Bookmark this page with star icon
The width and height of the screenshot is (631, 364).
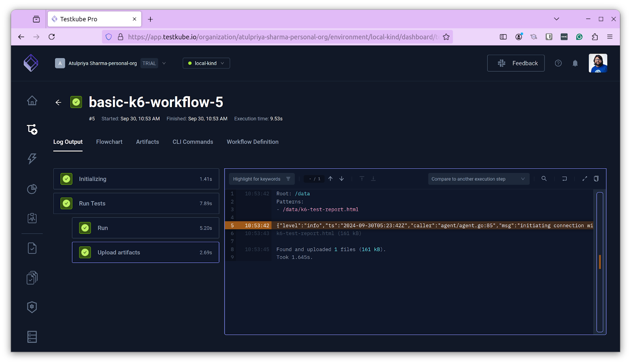click(x=446, y=37)
